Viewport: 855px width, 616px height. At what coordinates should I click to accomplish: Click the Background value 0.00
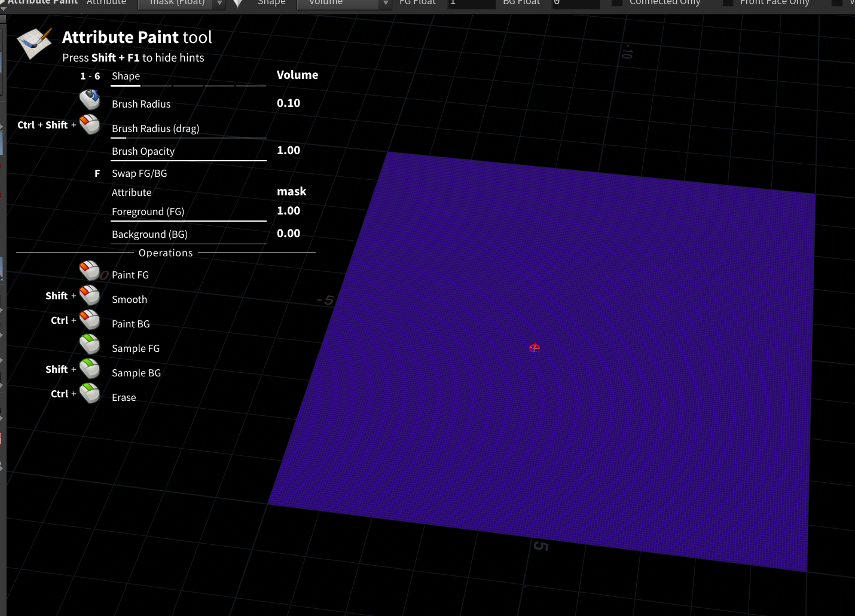288,233
